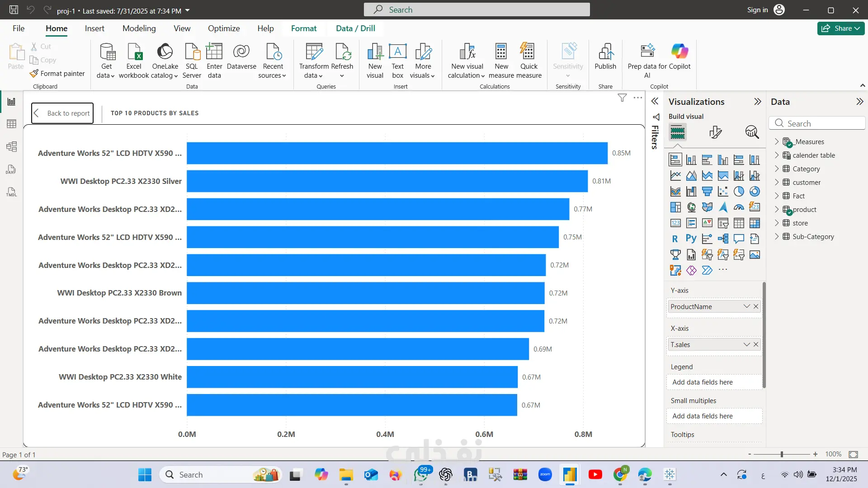Select the pie chart visualization icon
The image size is (868, 488).
click(x=739, y=192)
